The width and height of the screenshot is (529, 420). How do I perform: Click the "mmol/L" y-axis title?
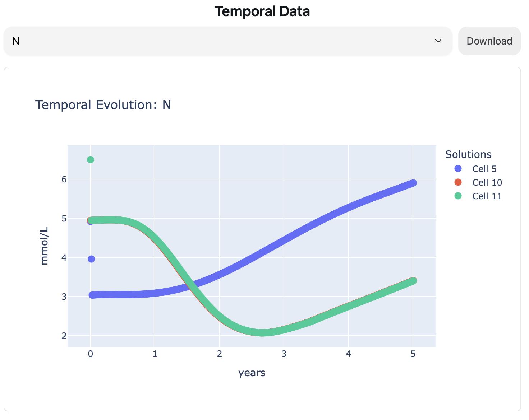45,246
